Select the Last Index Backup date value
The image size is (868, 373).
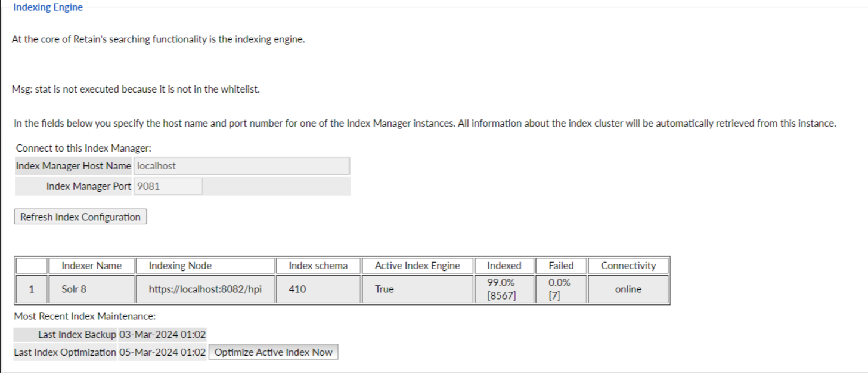(x=162, y=335)
